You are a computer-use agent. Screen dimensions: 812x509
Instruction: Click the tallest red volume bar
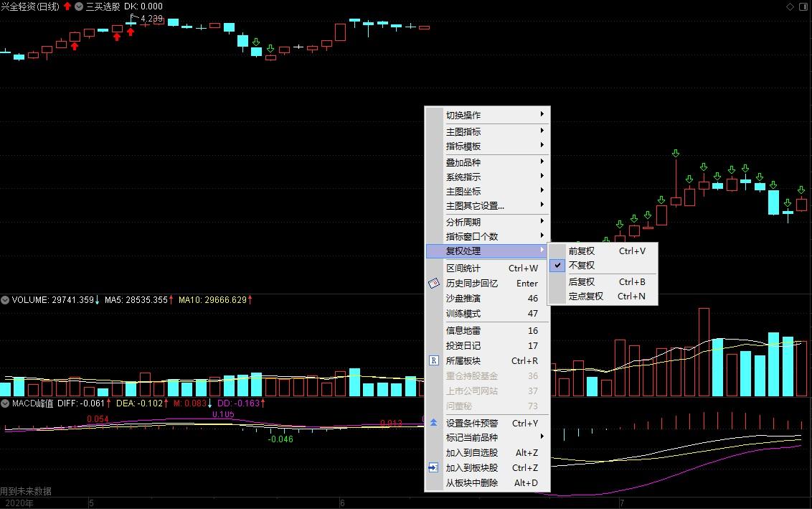(704, 352)
